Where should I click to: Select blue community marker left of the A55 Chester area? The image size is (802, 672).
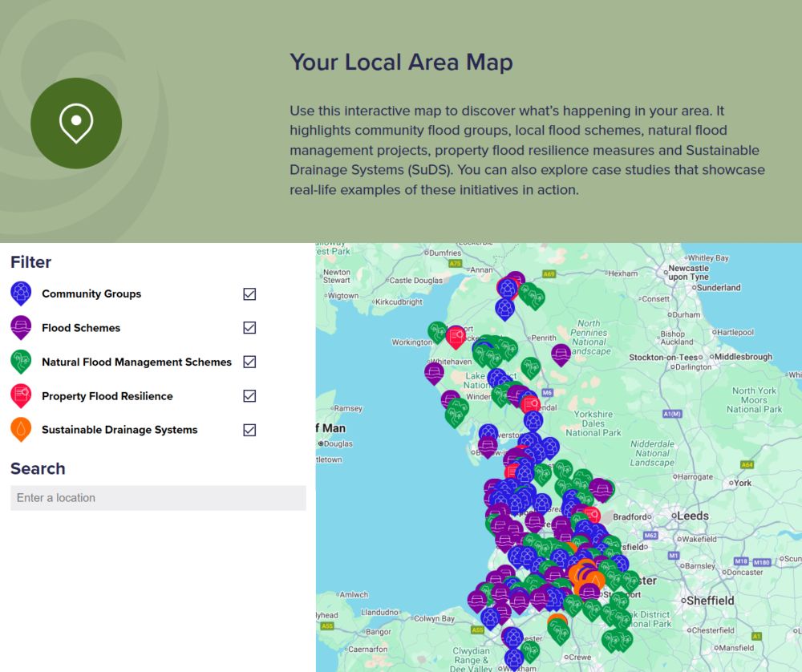coord(490,618)
